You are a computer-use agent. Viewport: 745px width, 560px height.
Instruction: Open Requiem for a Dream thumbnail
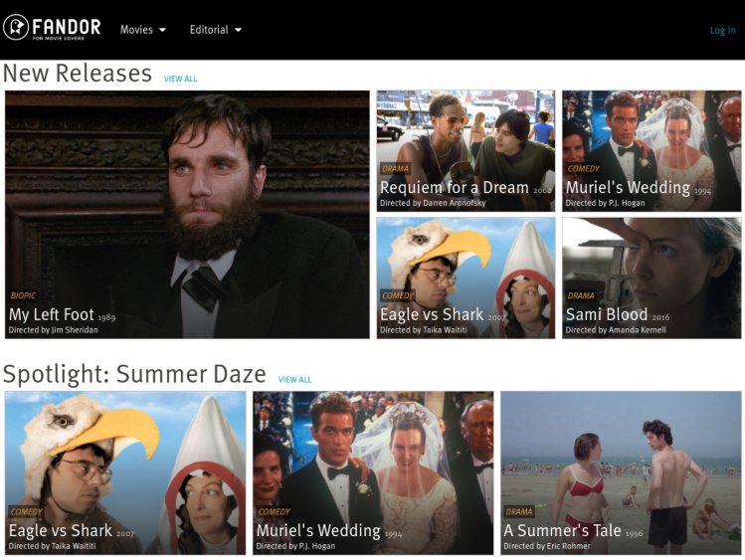[466, 151]
